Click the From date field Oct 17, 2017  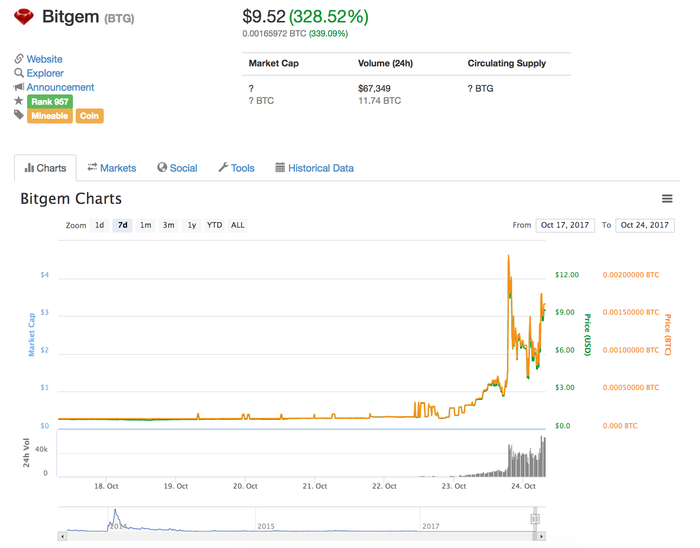[565, 225]
